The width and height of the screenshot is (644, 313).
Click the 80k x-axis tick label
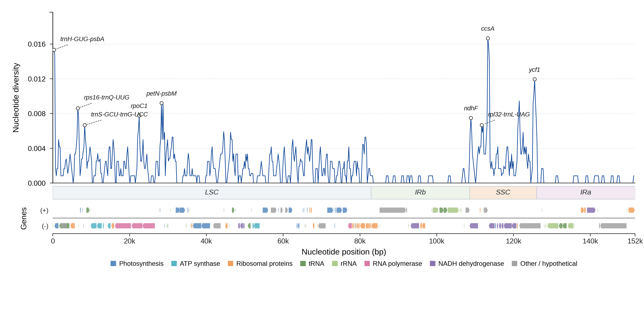(360, 241)
